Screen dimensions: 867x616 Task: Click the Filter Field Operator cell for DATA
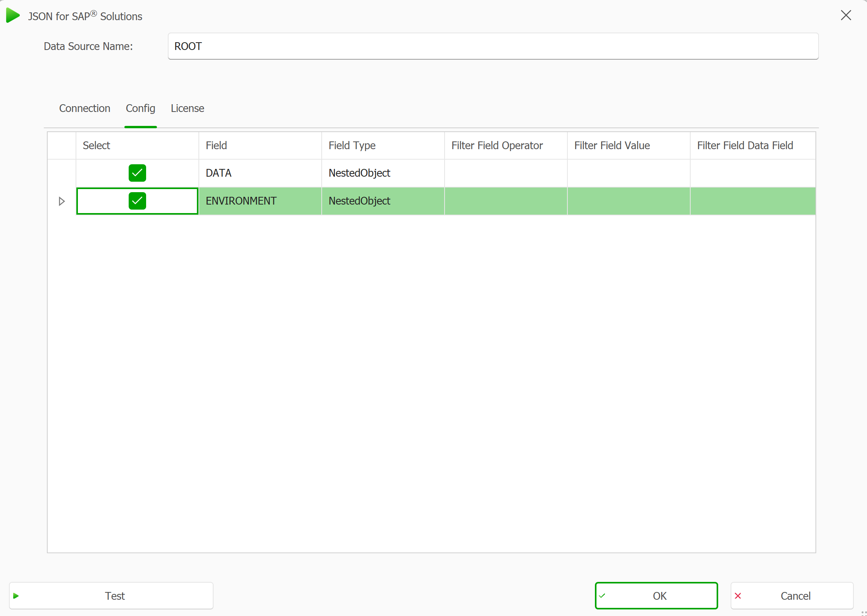[x=505, y=173]
